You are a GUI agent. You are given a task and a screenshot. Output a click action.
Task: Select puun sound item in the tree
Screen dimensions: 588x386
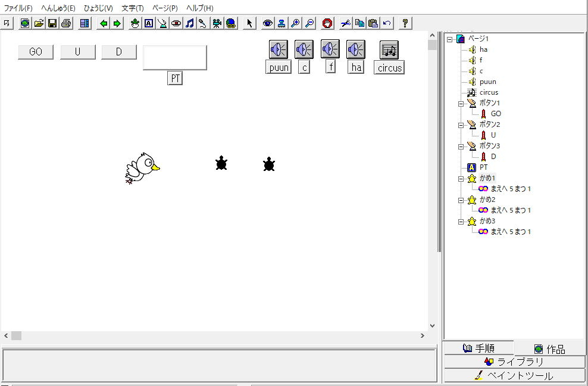(487, 82)
